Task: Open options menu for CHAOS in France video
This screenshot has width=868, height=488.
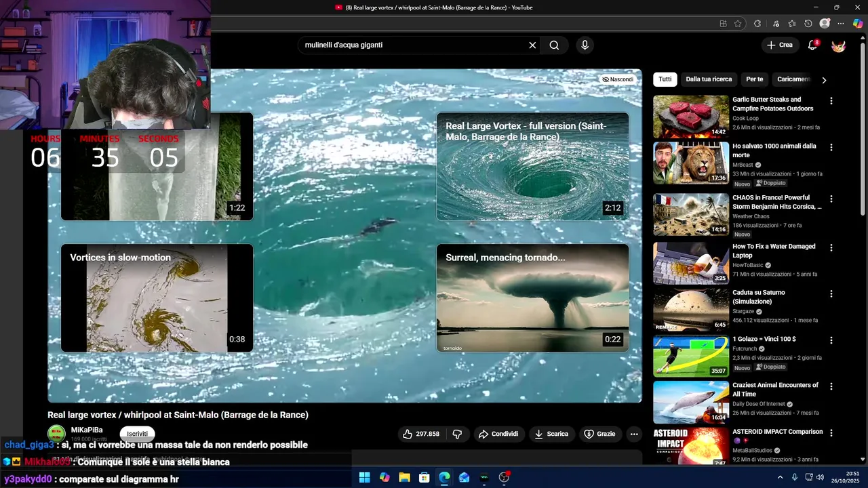Action: (831, 199)
